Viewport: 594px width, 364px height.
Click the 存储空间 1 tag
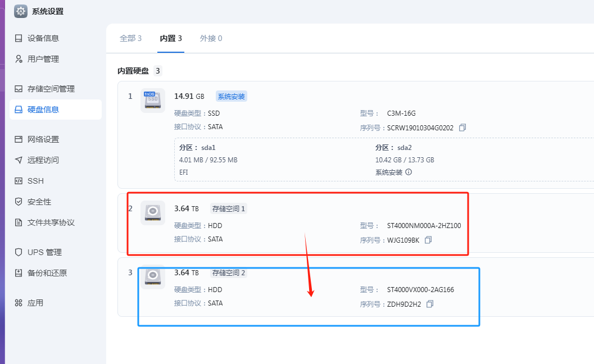pos(228,209)
